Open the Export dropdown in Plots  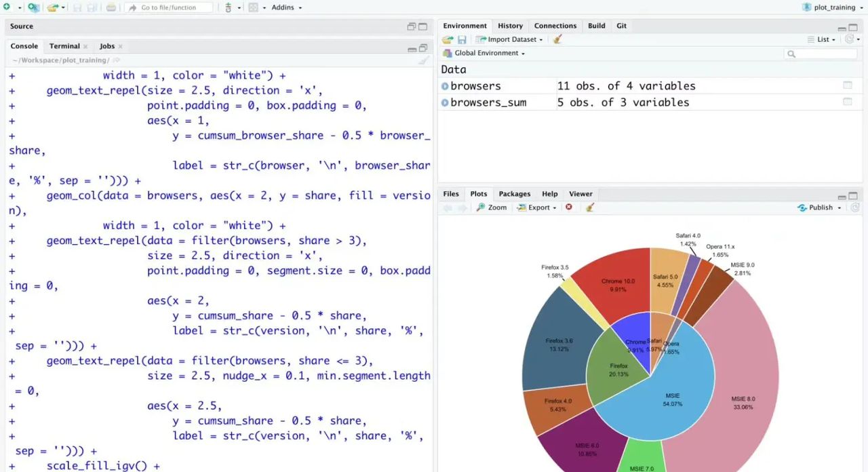pyautogui.click(x=538, y=208)
